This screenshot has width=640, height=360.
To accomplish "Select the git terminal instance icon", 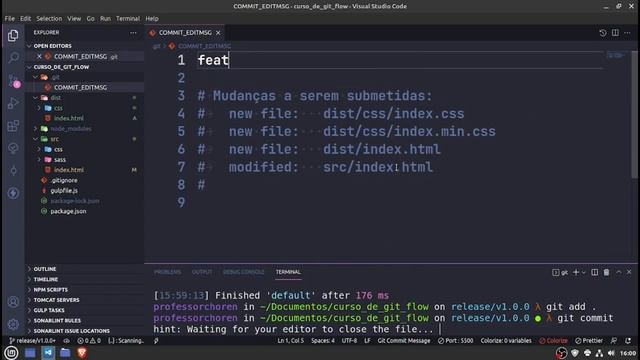I will (560, 272).
